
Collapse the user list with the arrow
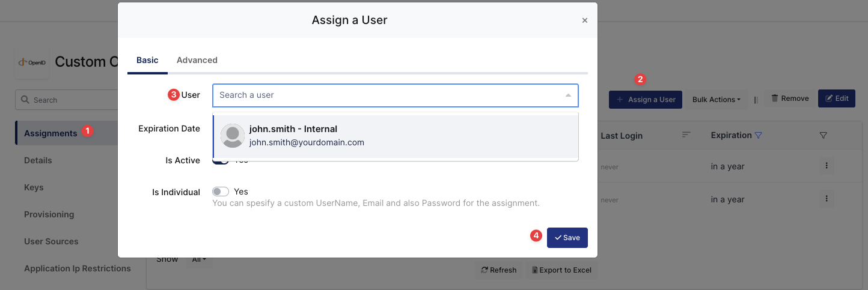pos(568,95)
